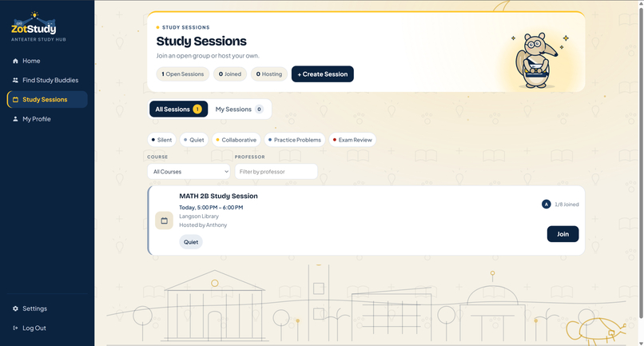Click the Study Sessions page heading
Image resolution: width=644 pixels, height=346 pixels.
click(201, 41)
